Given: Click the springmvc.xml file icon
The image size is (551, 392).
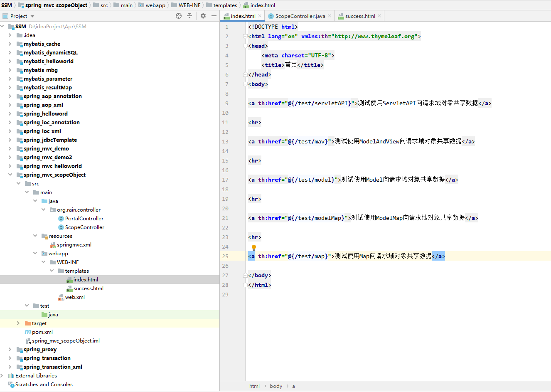Looking at the screenshot, I should point(53,245).
